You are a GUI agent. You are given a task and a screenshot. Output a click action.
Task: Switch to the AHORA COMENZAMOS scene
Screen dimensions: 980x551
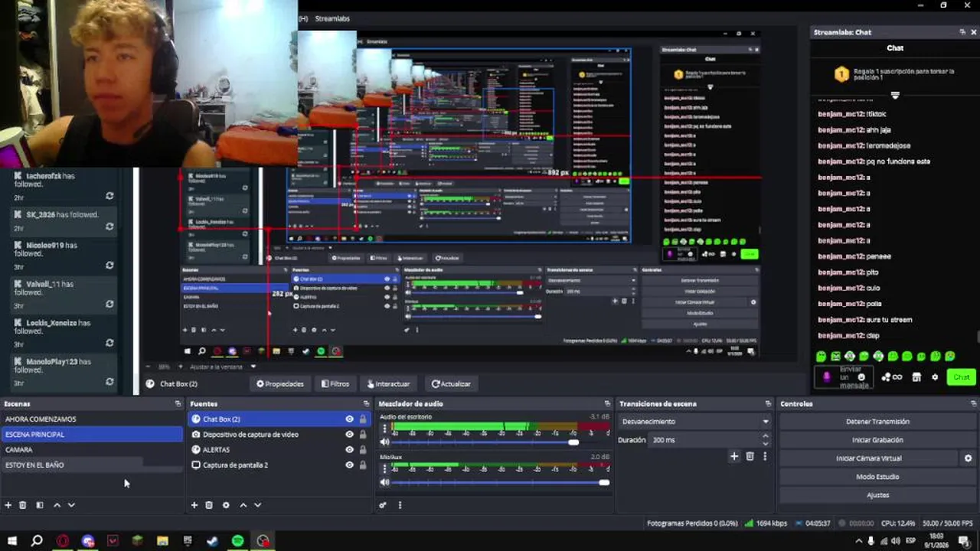[x=92, y=419]
